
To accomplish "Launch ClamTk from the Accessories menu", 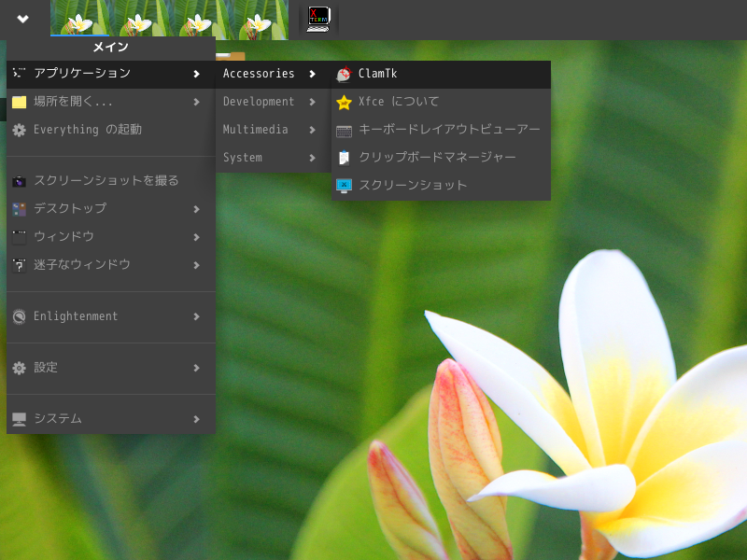I will [441, 74].
